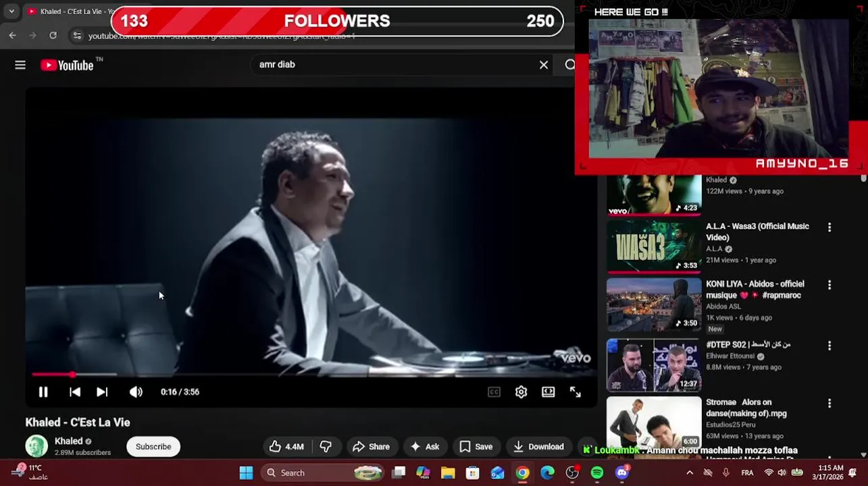868x486 pixels.
Task: Open options menu for #DTEP S02 video
Action: (x=829, y=346)
